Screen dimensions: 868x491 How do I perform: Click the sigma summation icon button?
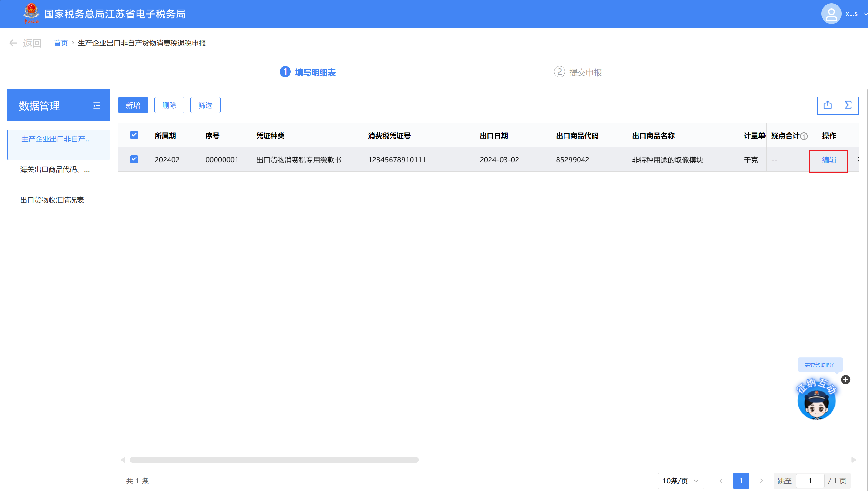848,105
